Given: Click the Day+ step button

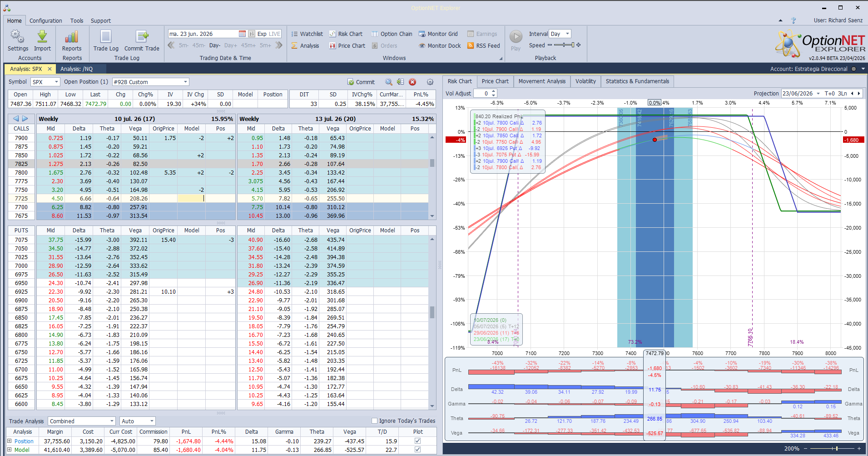Looking at the screenshot, I should (230, 45).
